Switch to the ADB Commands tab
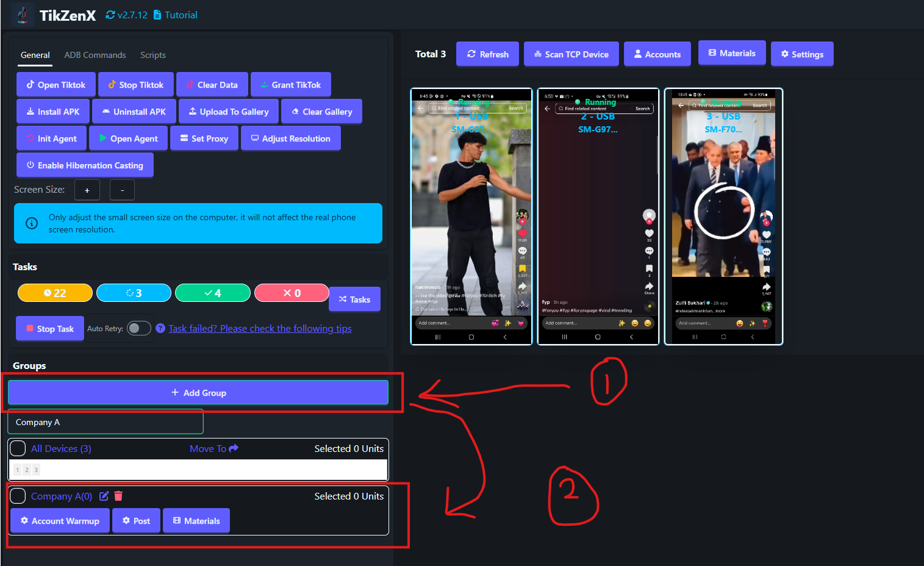 click(x=95, y=55)
